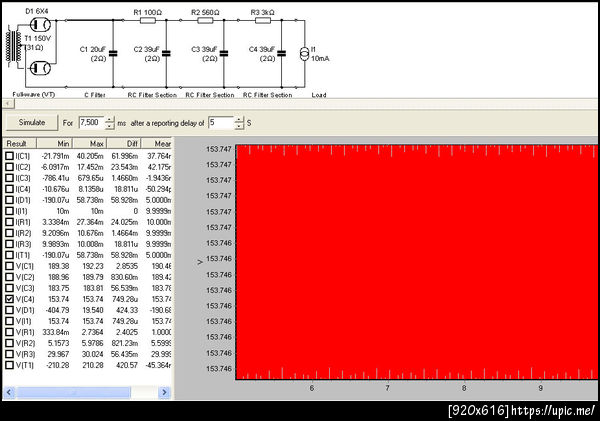Click the Fullwave (VT) section label

click(x=34, y=95)
